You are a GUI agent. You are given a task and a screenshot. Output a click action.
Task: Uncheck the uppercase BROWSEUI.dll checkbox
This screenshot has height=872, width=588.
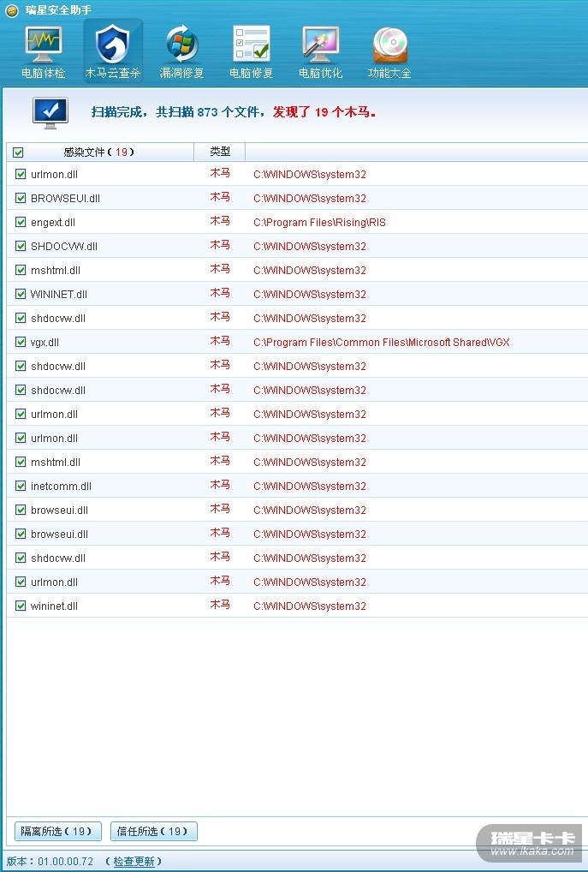[21, 198]
